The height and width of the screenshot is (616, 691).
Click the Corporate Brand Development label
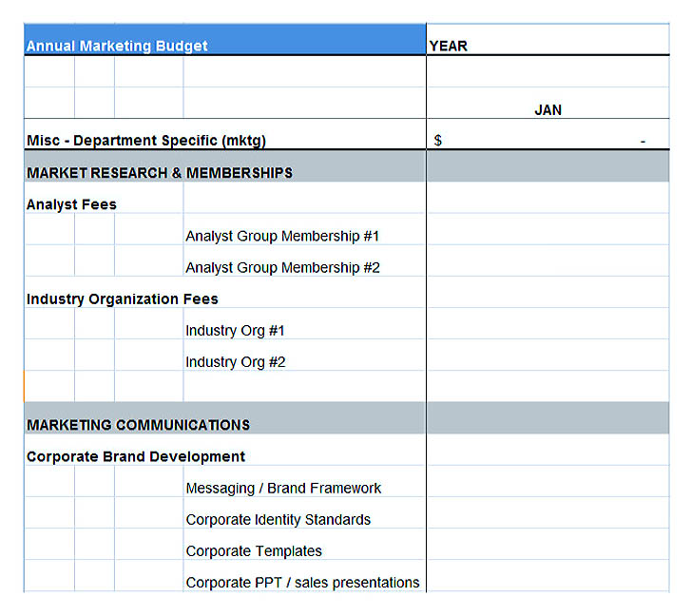tap(136, 456)
